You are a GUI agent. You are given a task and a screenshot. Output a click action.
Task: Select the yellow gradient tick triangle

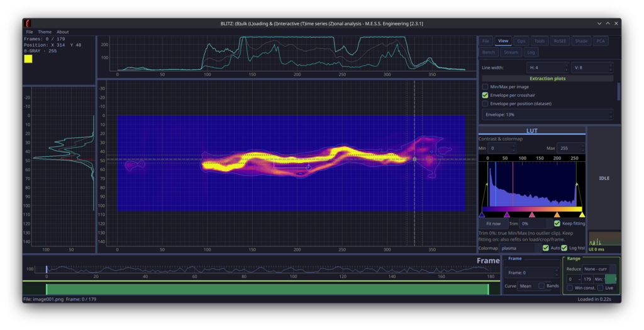coord(582,215)
